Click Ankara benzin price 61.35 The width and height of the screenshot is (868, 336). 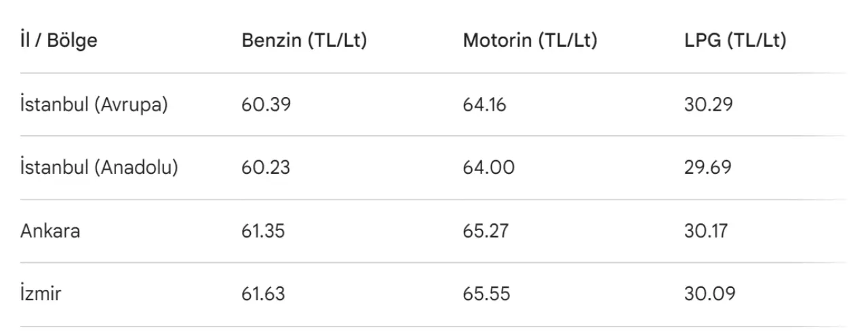[263, 231]
